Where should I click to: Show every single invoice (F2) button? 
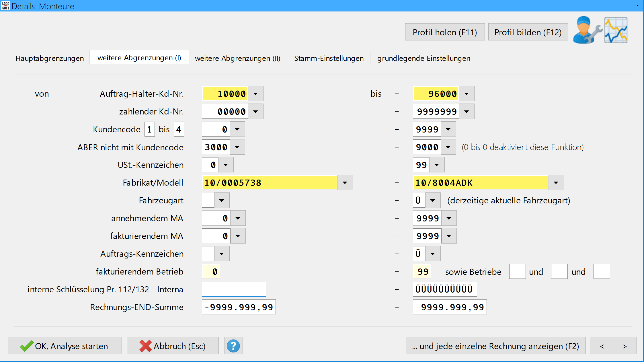click(495, 346)
